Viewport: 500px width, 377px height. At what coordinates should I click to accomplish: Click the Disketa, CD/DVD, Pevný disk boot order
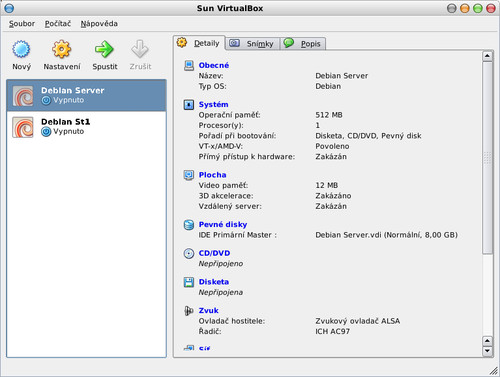click(x=368, y=136)
